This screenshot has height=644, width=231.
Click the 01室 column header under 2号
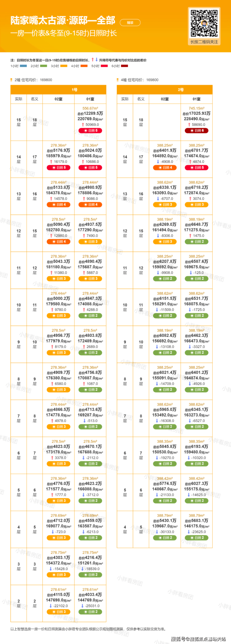[196, 99]
